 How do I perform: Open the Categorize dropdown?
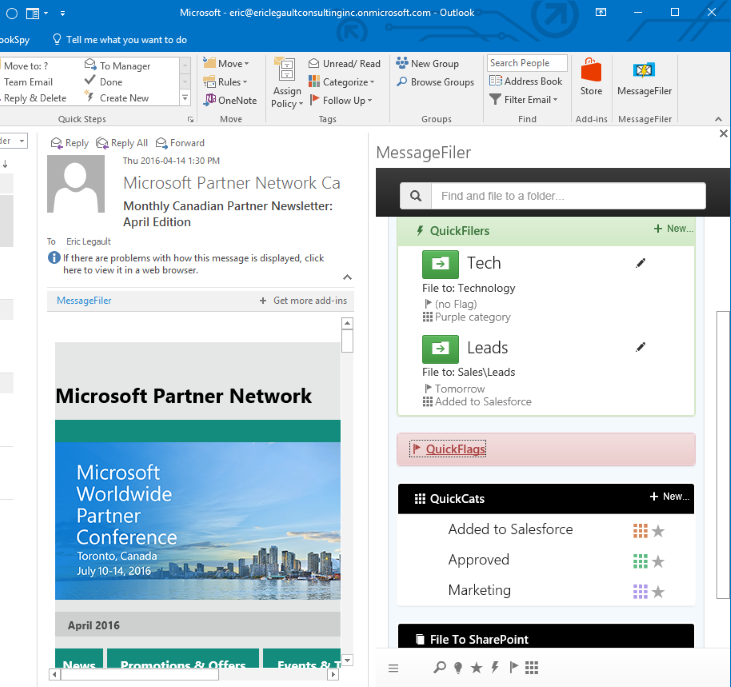pos(342,82)
